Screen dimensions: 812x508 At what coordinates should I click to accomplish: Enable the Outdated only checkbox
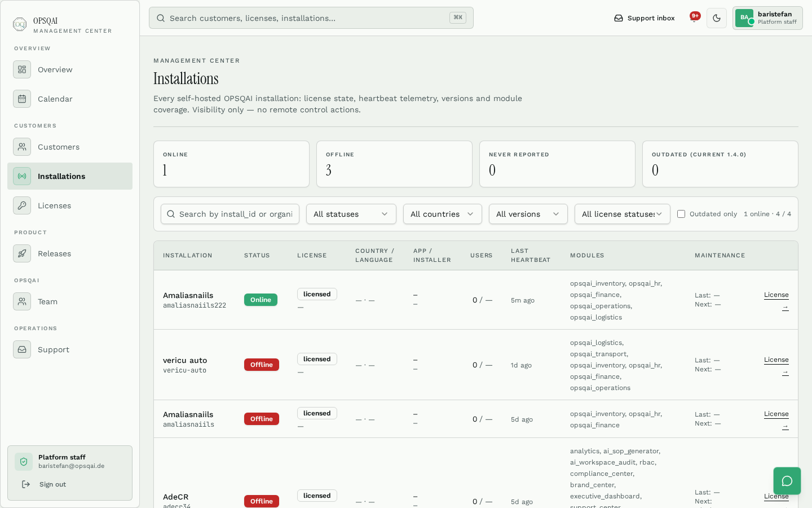pos(681,214)
